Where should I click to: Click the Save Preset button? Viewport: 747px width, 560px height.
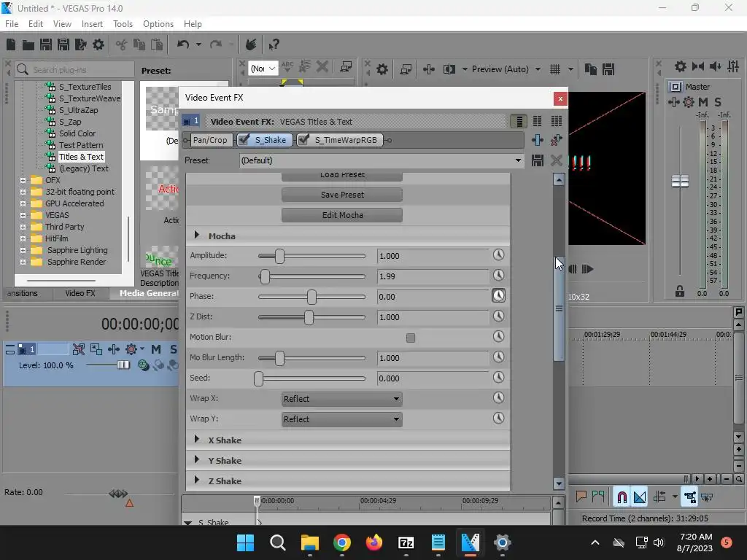point(342,194)
